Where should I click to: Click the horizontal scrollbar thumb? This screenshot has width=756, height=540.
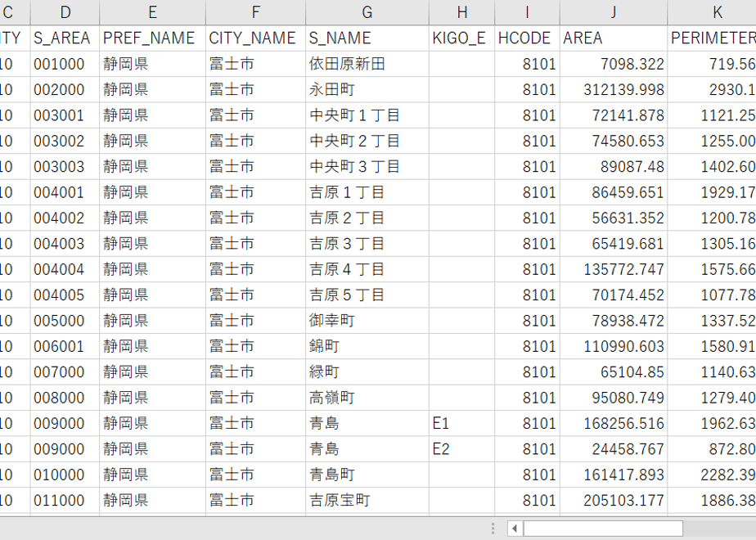[x=603, y=529]
